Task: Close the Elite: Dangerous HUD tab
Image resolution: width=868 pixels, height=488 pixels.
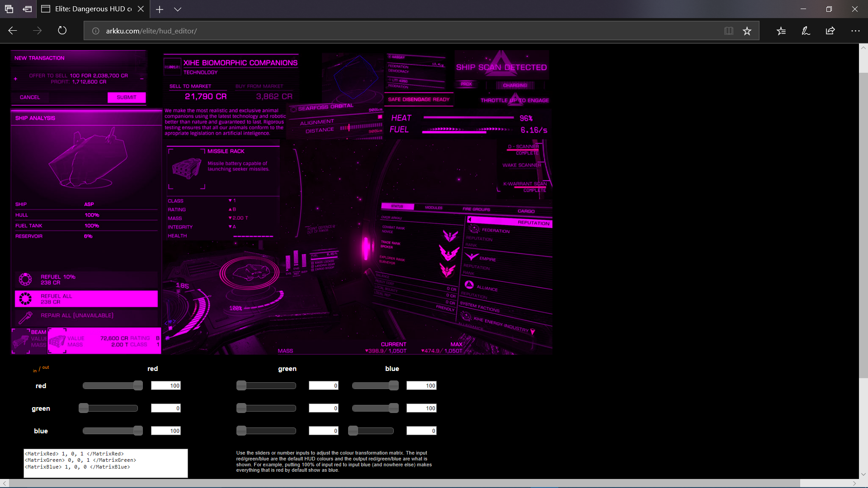Action: click(141, 9)
